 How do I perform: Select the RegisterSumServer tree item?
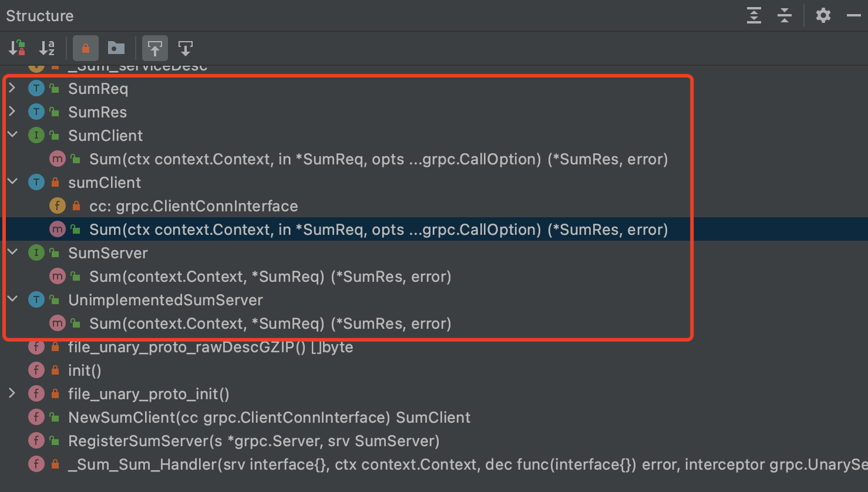pos(254,440)
